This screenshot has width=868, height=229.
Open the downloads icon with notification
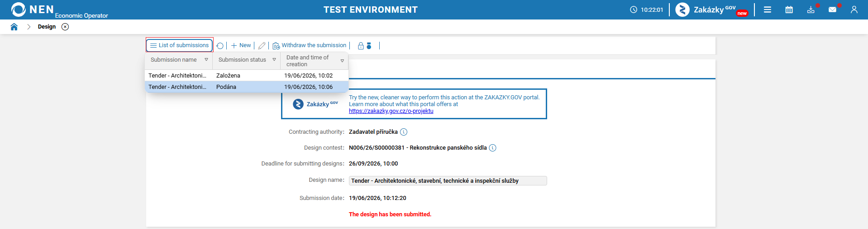coord(811,10)
